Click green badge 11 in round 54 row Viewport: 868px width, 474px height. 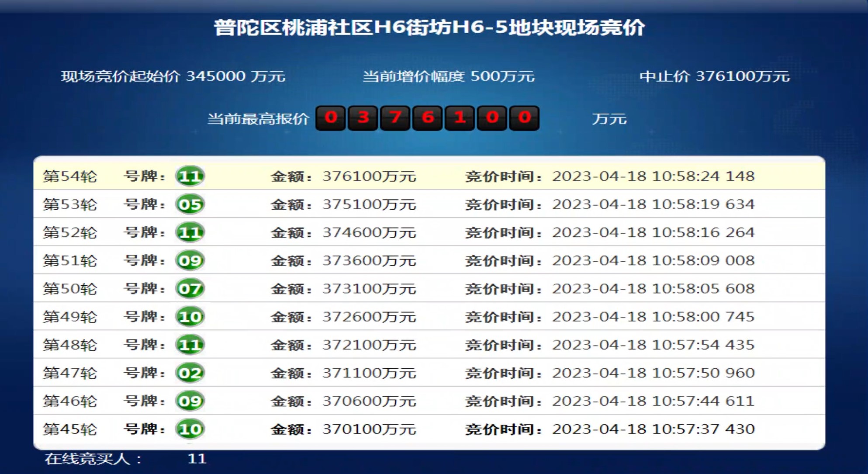click(x=190, y=176)
